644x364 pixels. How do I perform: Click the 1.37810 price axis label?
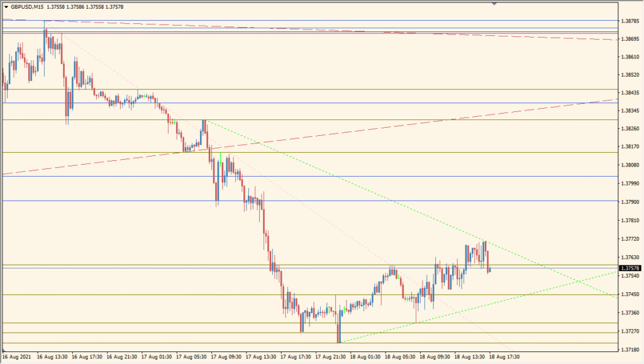point(630,221)
